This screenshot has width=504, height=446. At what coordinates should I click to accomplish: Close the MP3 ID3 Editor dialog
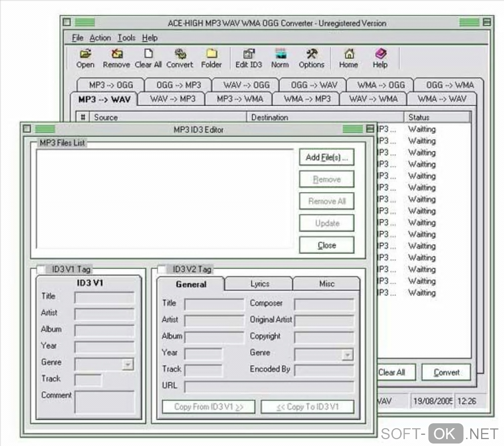tap(327, 245)
